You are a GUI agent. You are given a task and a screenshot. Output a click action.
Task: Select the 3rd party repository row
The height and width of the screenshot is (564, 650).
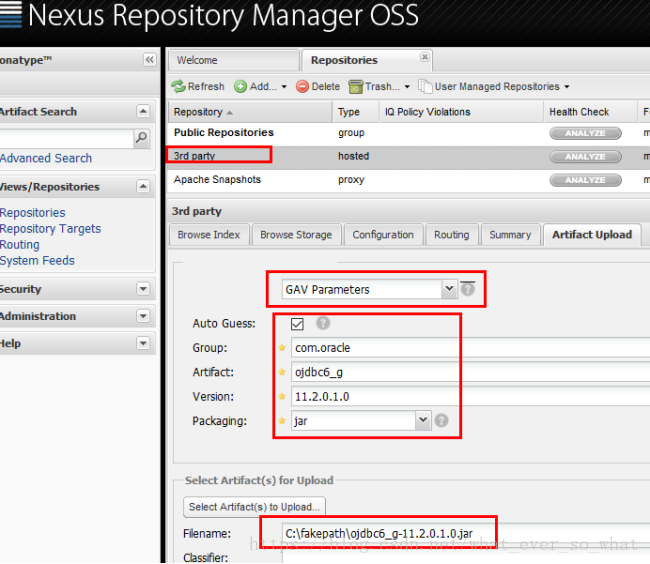coord(408,157)
